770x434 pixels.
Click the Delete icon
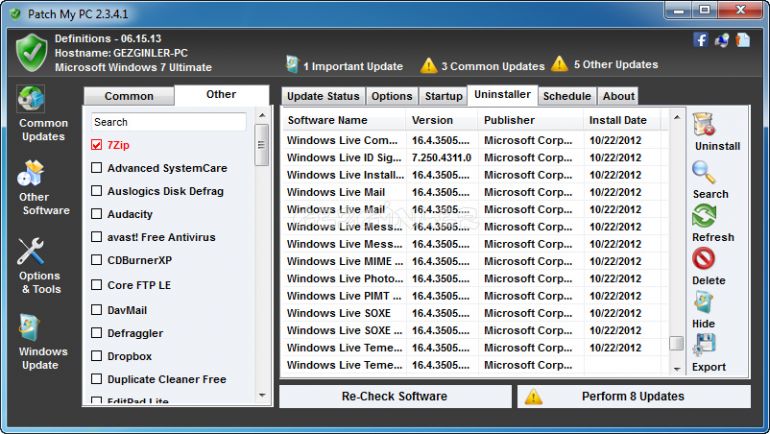click(704, 260)
